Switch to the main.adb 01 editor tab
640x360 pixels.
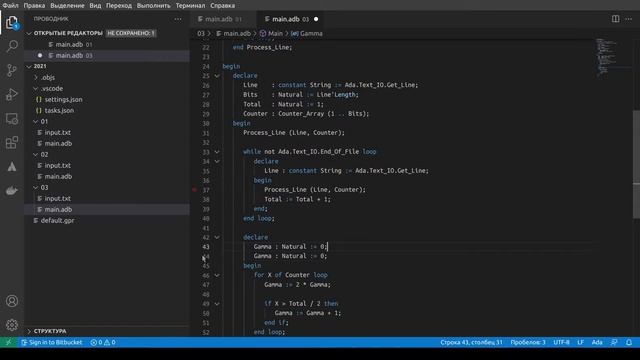coord(223,19)
